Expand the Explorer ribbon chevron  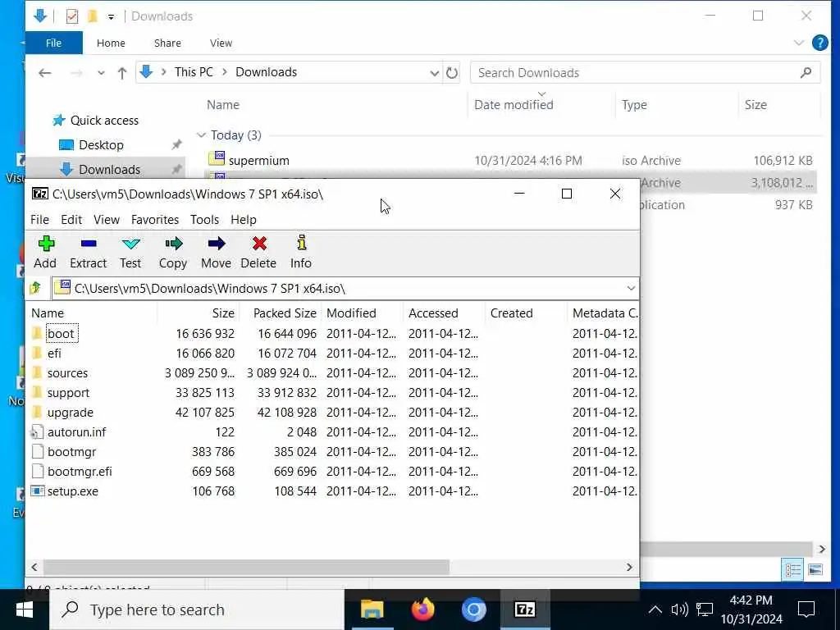(x=799, y=43)
